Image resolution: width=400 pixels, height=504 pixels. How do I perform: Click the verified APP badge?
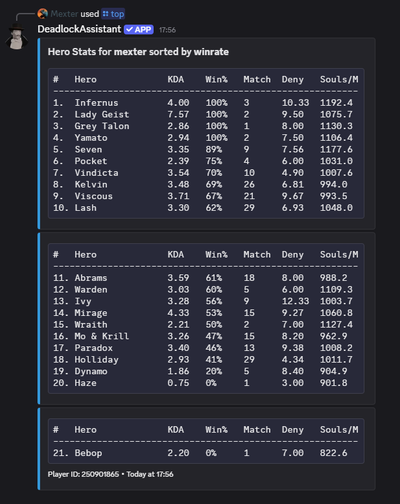tap(139, 30)
